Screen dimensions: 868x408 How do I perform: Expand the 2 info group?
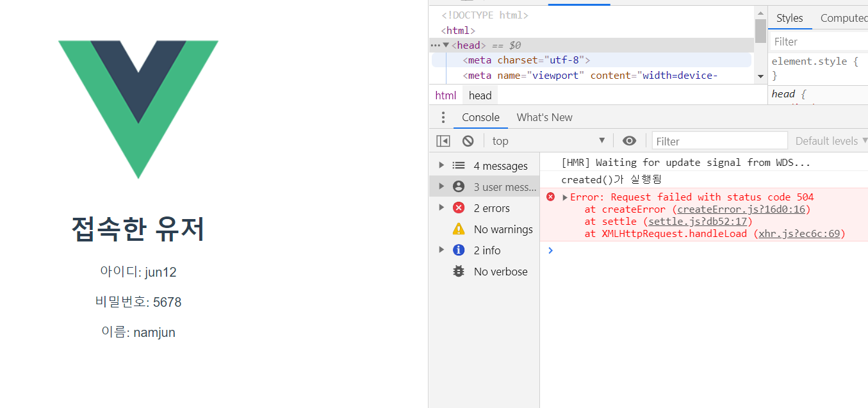pyautogui.click(x=441, y=250)
